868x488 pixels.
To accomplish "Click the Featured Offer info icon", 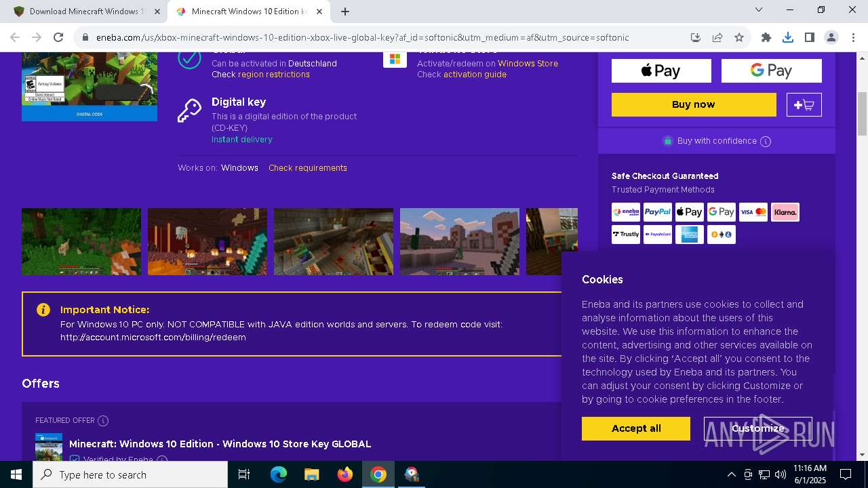I will point(103,420).
